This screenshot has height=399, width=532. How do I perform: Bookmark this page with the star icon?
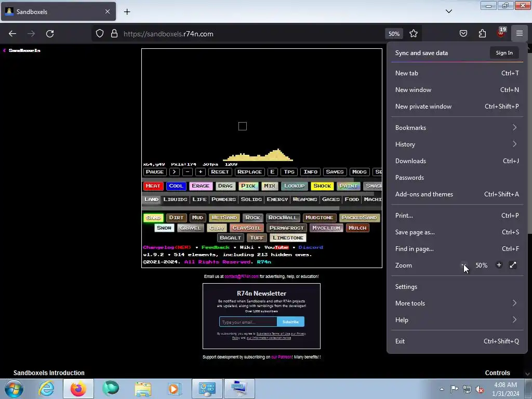pyautogui.click(x=413, y=34)
